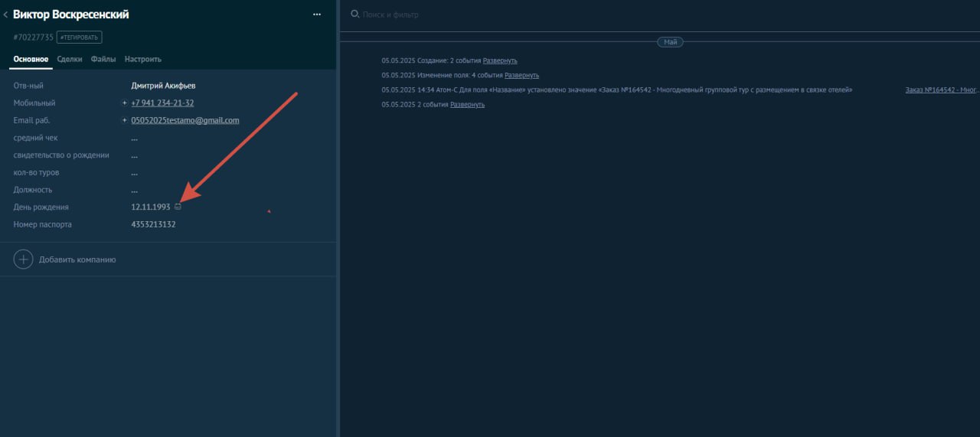Click the round plus icon for adding company

(x=24, y=259)
